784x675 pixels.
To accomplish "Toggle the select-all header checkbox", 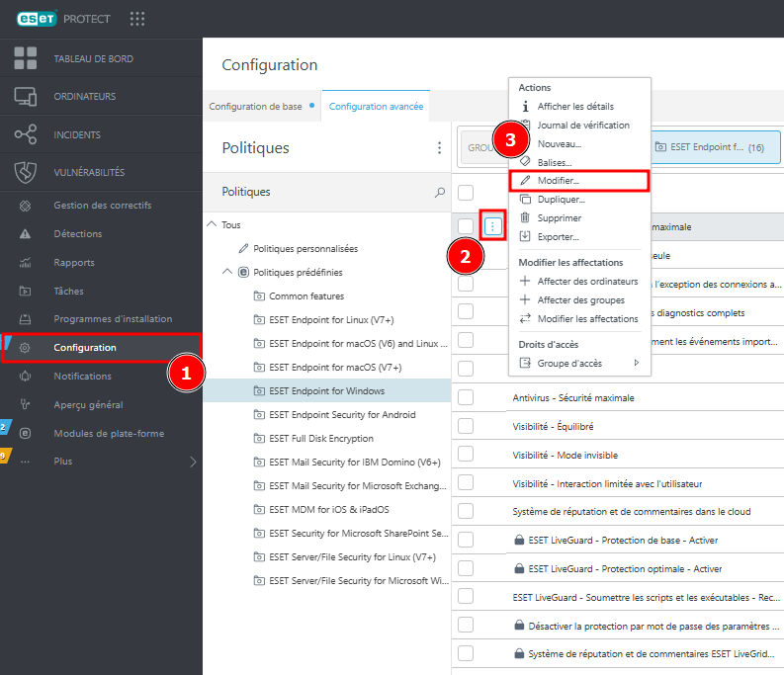I will [x=466, y=193].
